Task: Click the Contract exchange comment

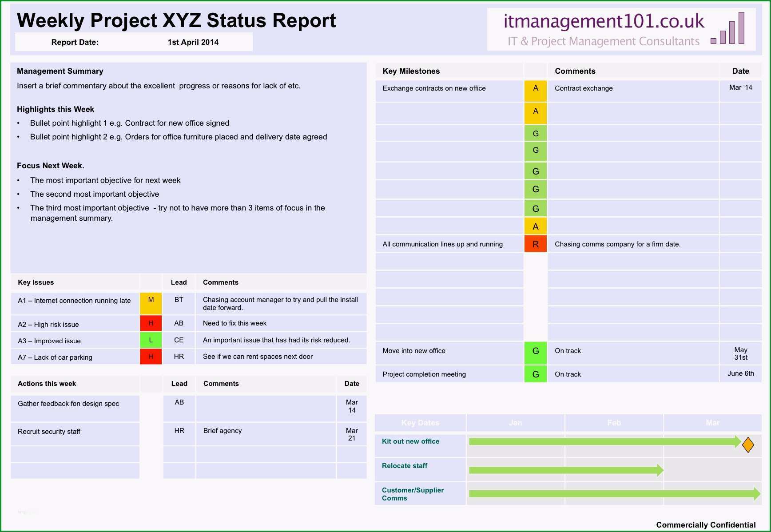Action: point(584,88)
